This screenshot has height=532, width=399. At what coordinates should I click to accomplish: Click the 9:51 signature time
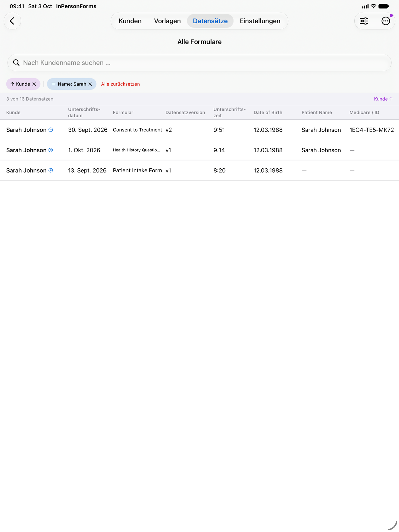click(x=219, y=130)
